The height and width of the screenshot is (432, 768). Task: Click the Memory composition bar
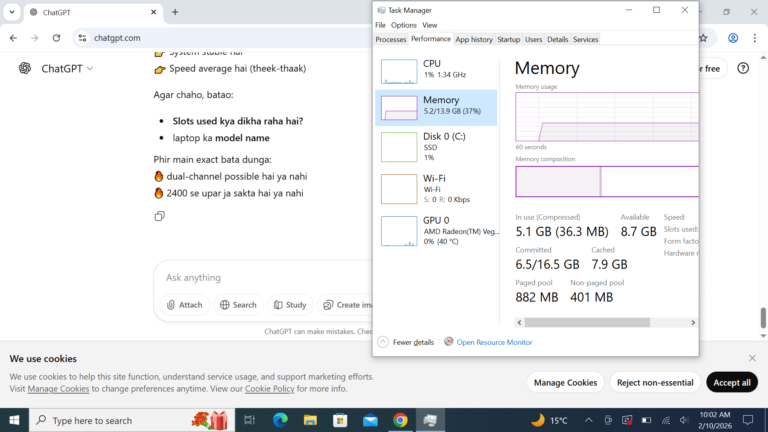point(607,182)
